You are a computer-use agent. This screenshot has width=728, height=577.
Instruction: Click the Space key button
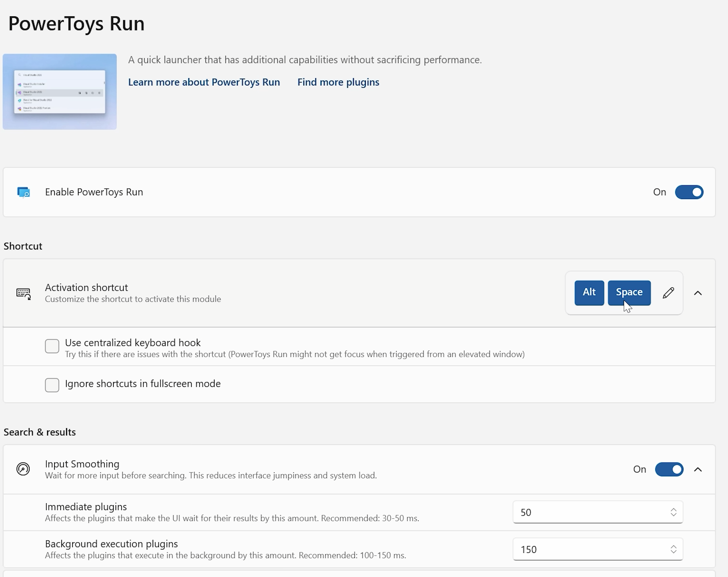point(629,293)
